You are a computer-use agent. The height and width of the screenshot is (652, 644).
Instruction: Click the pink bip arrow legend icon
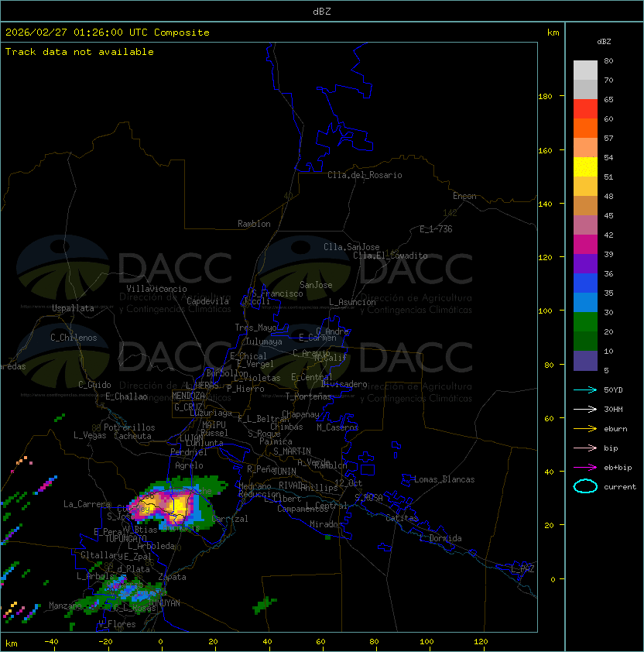[x=585, y=448]
